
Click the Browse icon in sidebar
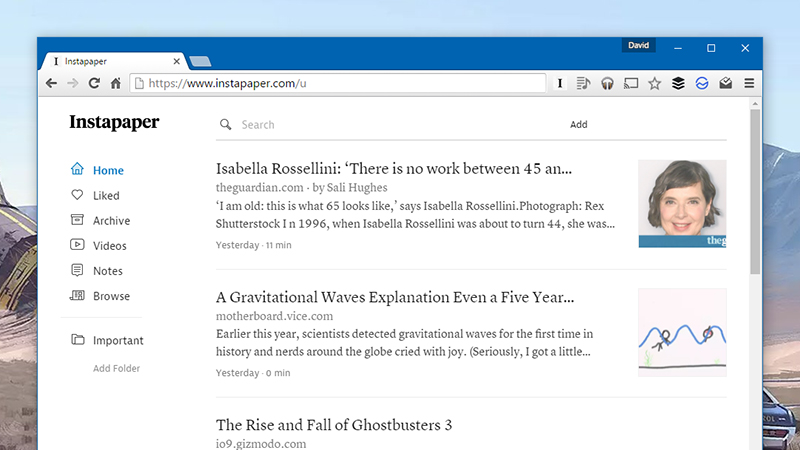click(x=77, y=295)
